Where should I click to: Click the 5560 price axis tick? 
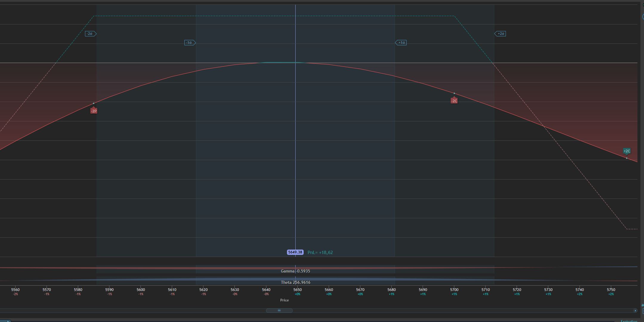tap(16, 290)
